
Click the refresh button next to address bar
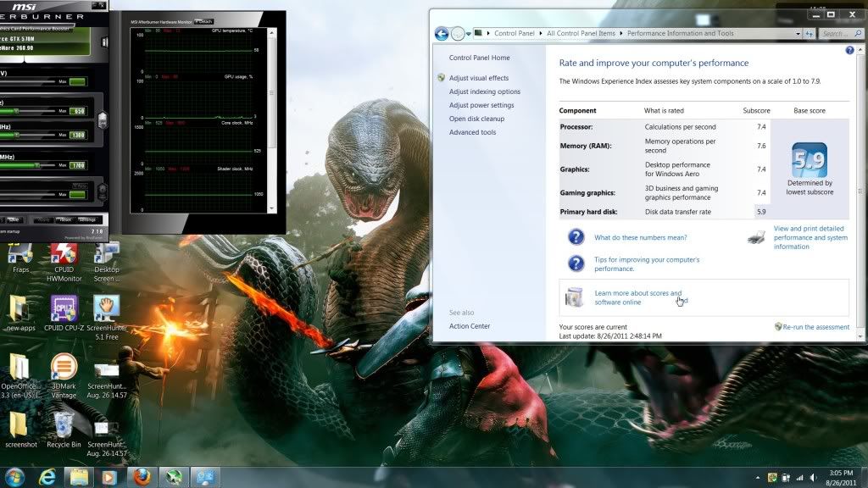[x=810, y=34]
